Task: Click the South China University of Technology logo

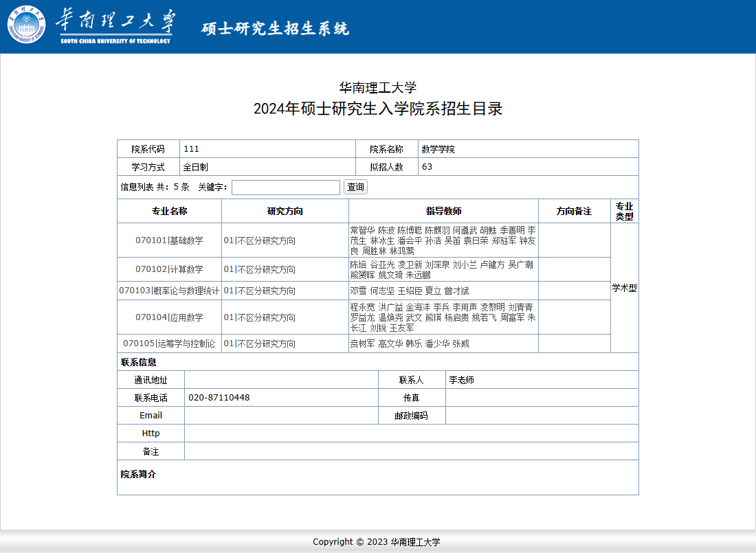Action: 91,25
